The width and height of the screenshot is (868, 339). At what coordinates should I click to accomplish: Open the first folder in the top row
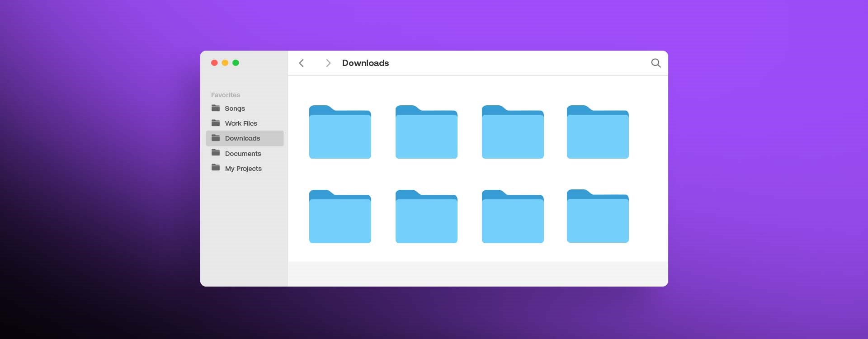[340, 132]
